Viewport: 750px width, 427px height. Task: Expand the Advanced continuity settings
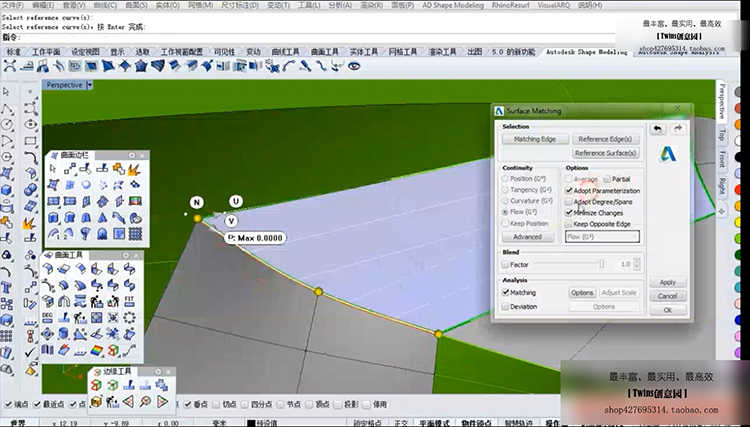coord(526,237)
